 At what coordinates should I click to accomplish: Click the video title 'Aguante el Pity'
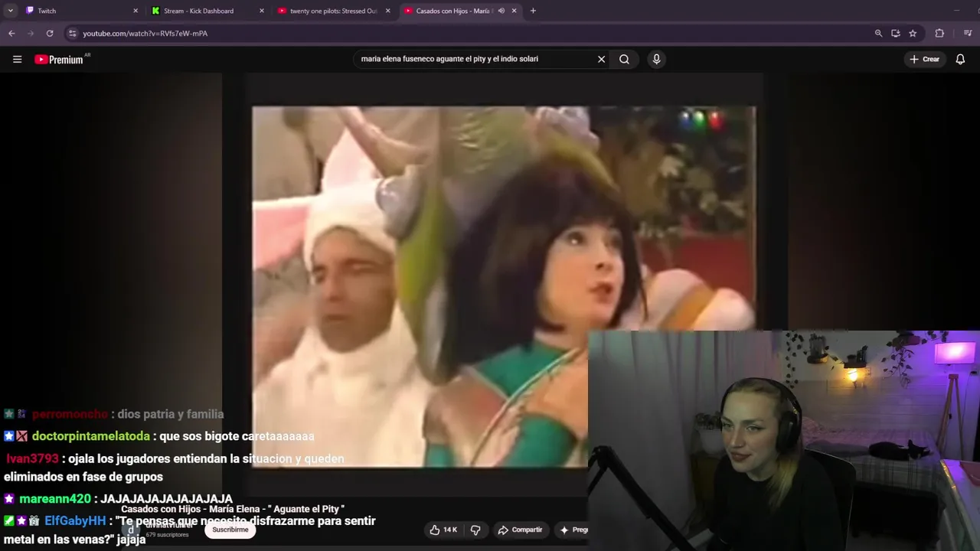click(233, 509)
